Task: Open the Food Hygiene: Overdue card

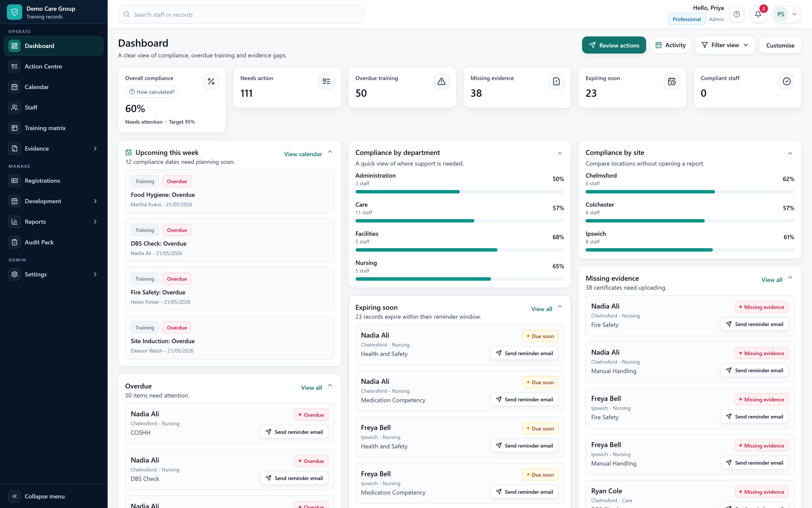Action: [x=229, y=191]
